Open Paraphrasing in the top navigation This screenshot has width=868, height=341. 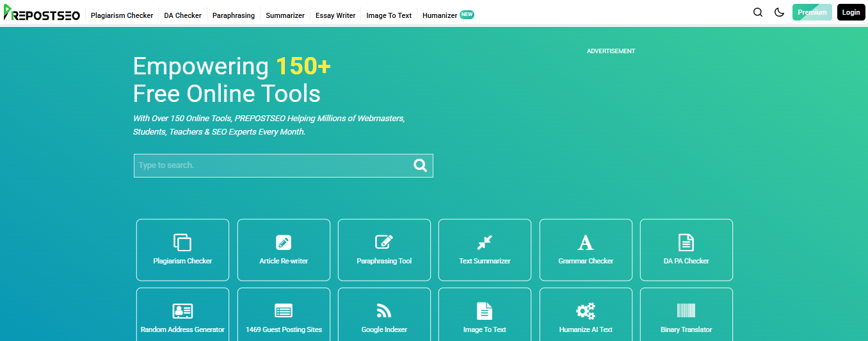click(234, 15)
